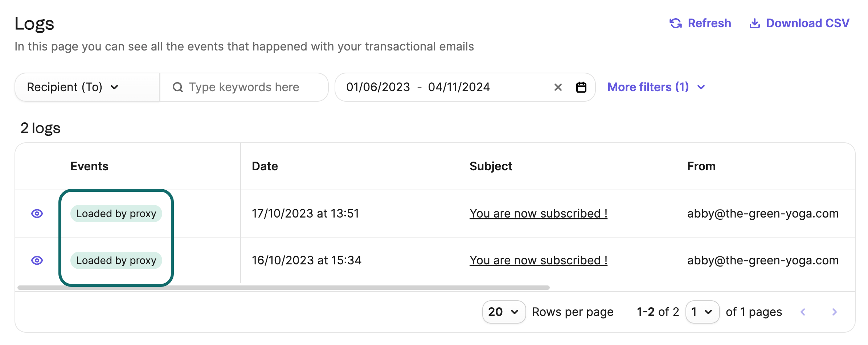Screen dimensions: 868x345
Task: Go to the previous page arrow
Action: [803, 312]
